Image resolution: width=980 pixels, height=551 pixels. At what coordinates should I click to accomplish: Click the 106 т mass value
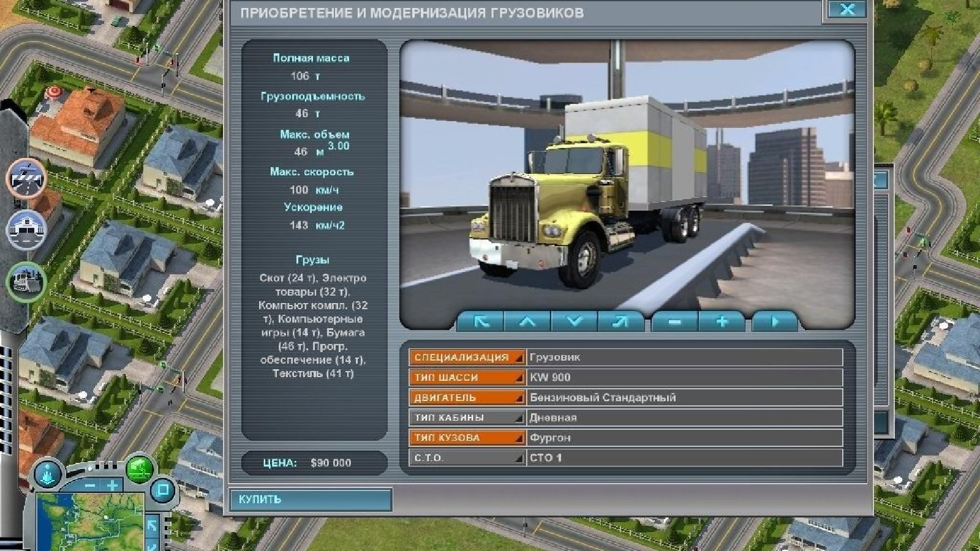(x=306, y=76)
